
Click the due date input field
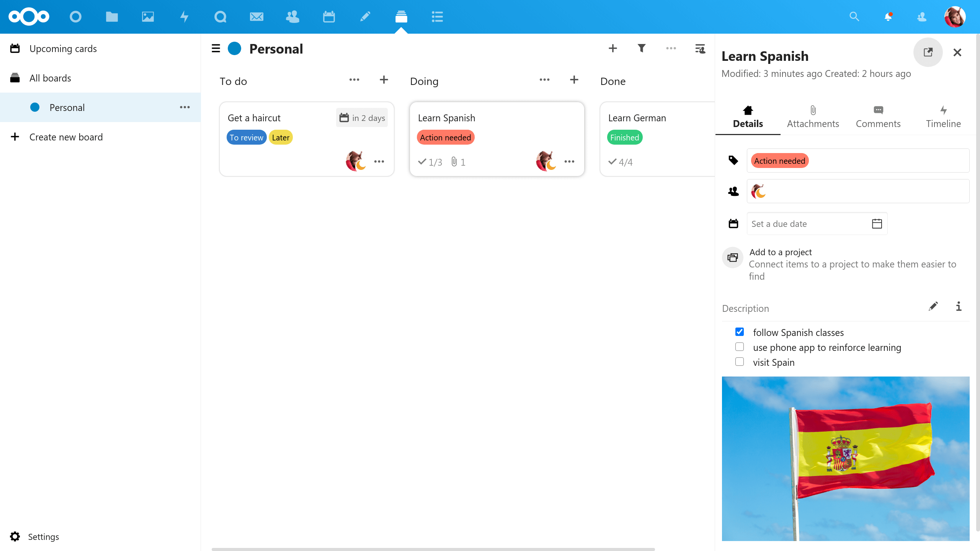pyautogui.click(x=808, y=223)
